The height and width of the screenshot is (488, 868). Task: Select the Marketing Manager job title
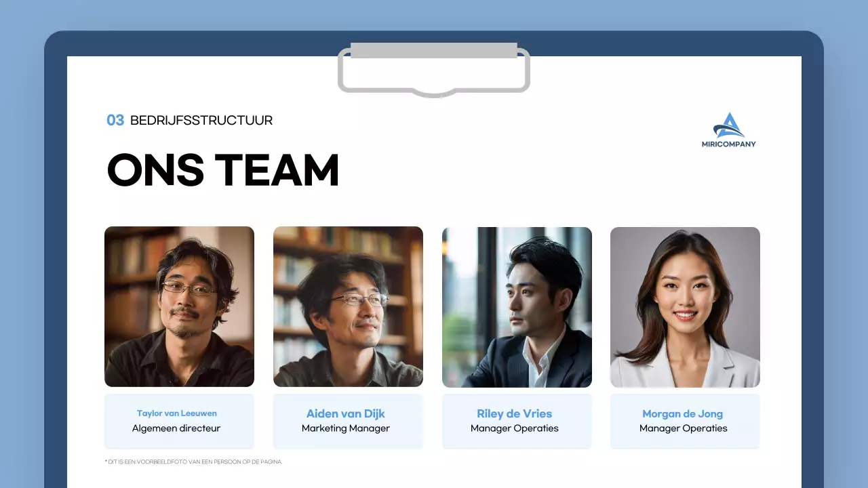[346, 428]
